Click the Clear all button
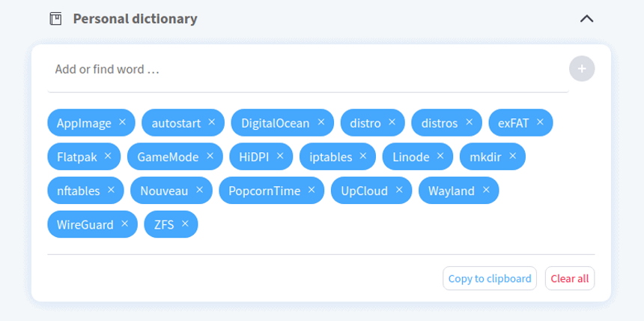 570,278
